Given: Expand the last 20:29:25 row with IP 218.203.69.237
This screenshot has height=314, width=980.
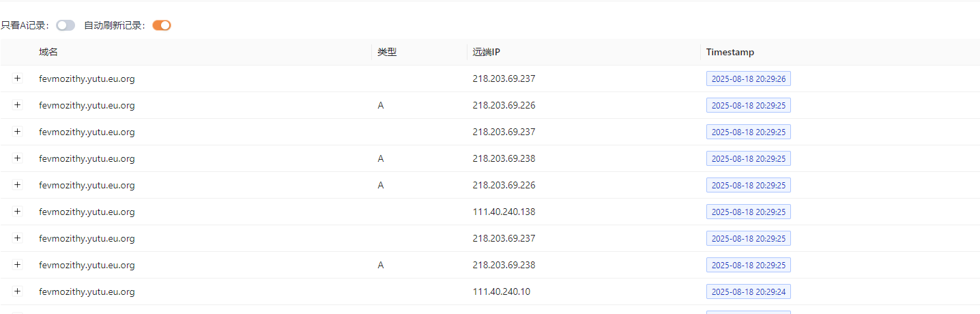Looking at the screenshot, I should (17, 238).
